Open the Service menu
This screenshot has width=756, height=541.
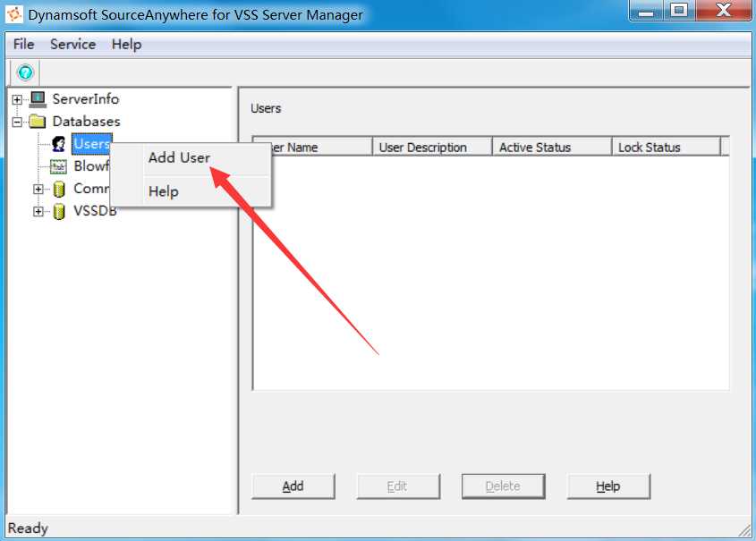pos(72,45)
